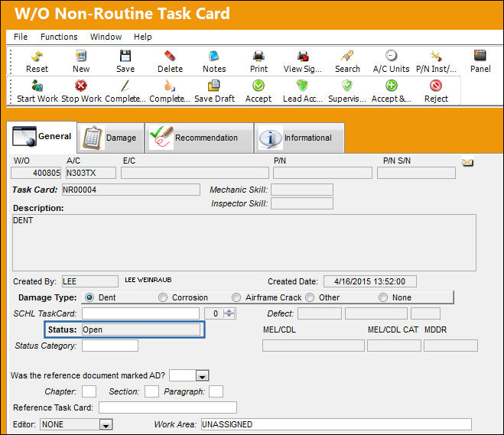Click the green Accept checkmark icon

coord(259,86)
